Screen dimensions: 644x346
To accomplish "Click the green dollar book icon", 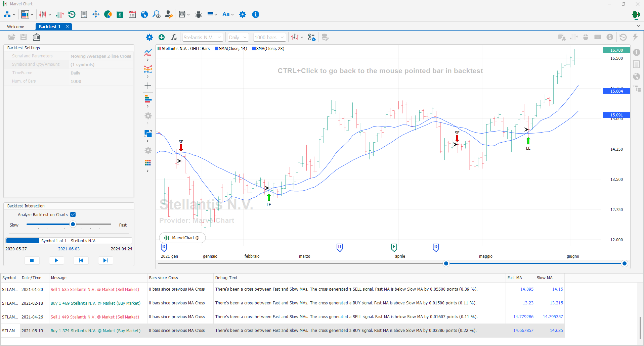I will (120, 14).
